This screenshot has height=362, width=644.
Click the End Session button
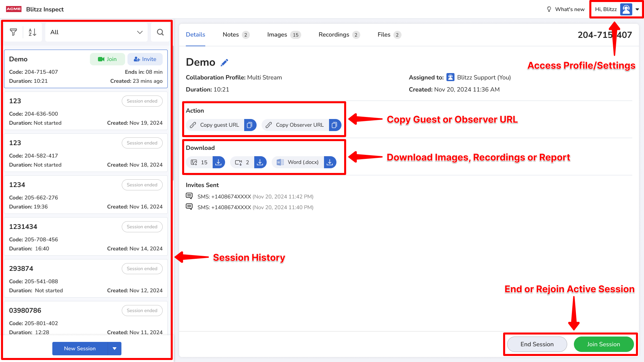tap(537, 344)
